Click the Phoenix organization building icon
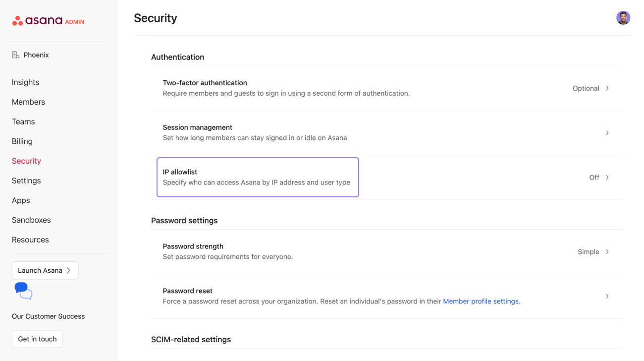The image size is (644, 361). pos(15,55)
